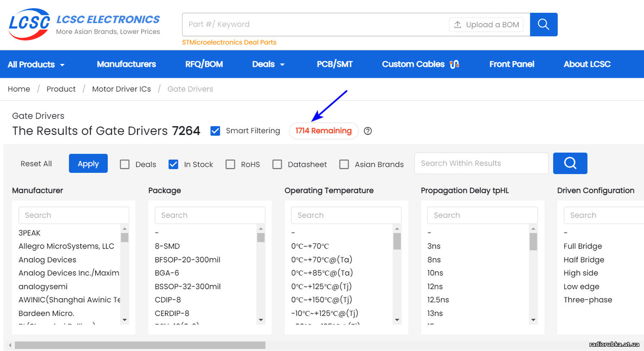Select the 8ns propagation delay option
This screenshot has height=351, width=644.
(434, 260)
